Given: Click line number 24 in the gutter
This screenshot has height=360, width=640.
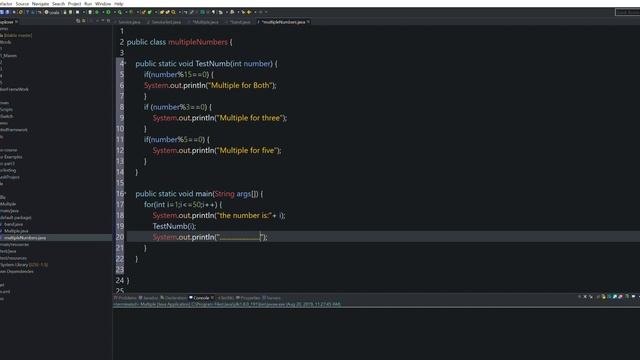Looking at the screenshot, I should point(120,280).
